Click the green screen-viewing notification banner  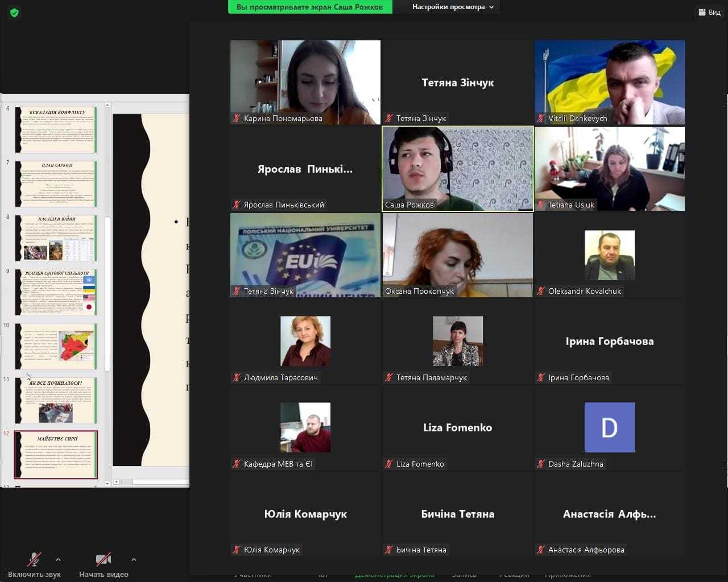[310, 7]
